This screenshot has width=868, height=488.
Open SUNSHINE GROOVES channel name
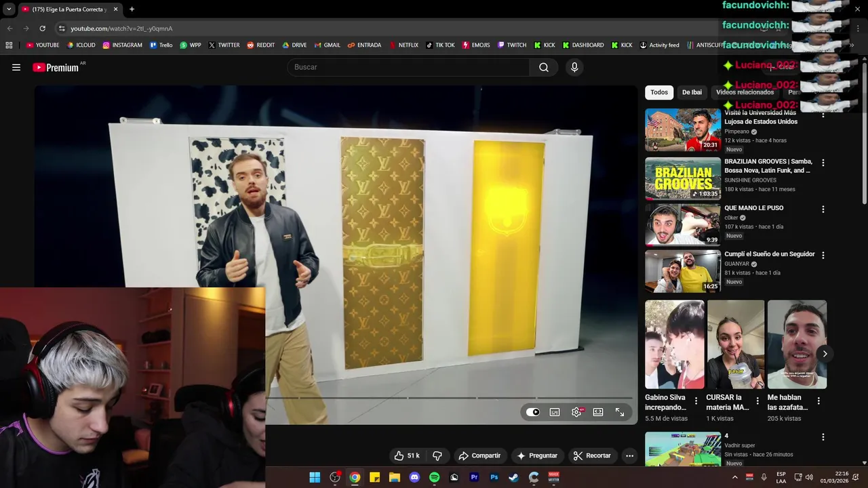pos(750,180)
